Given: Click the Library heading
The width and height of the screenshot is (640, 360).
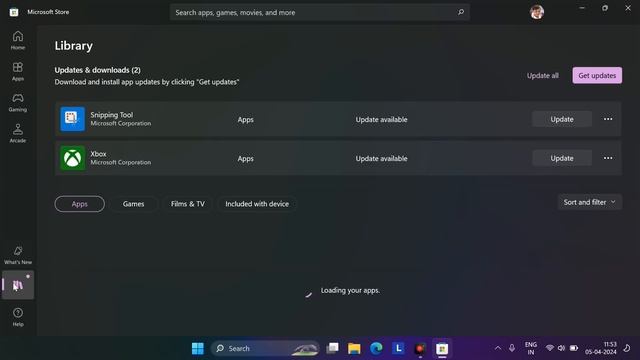Looking at the screenshot, I should (x=73, y=46).
